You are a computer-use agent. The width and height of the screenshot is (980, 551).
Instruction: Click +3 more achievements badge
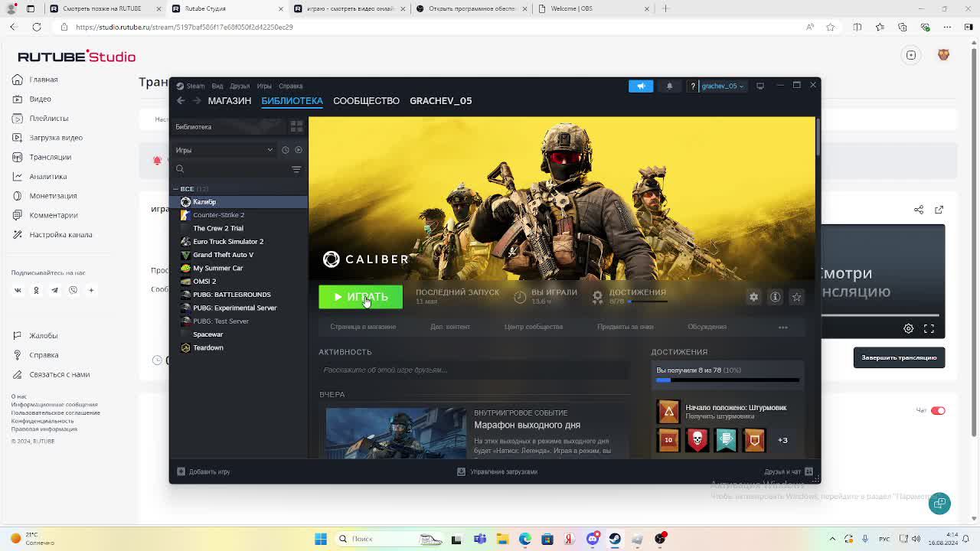pos(782,440)
